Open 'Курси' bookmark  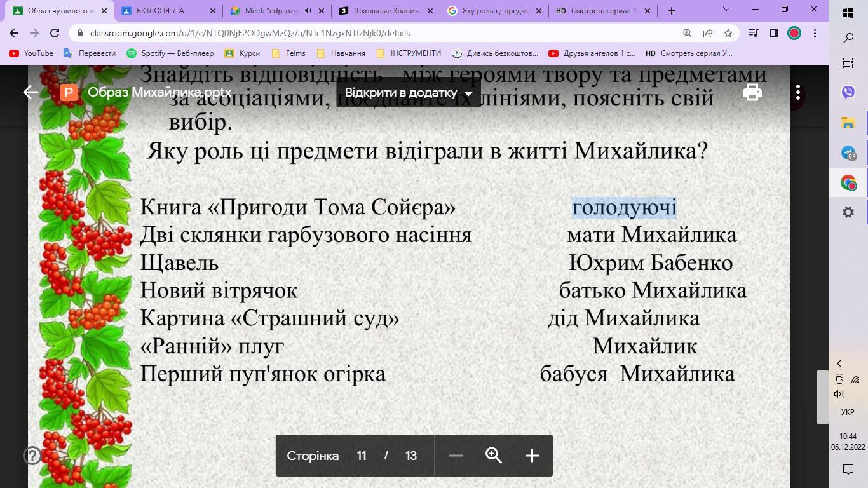coord(242,53)
